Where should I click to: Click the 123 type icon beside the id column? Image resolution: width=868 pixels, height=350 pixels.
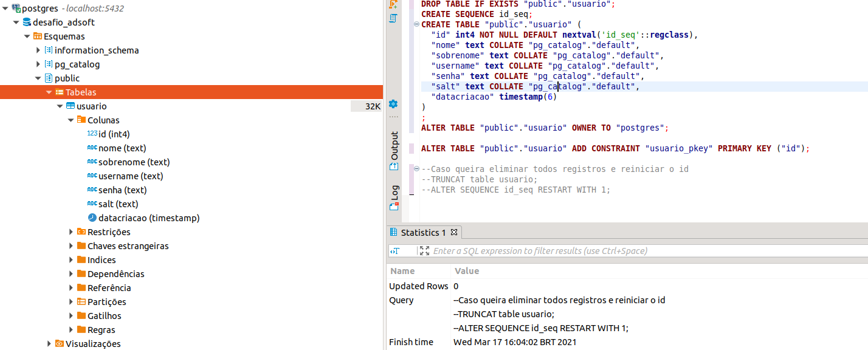tap(91, 134)
